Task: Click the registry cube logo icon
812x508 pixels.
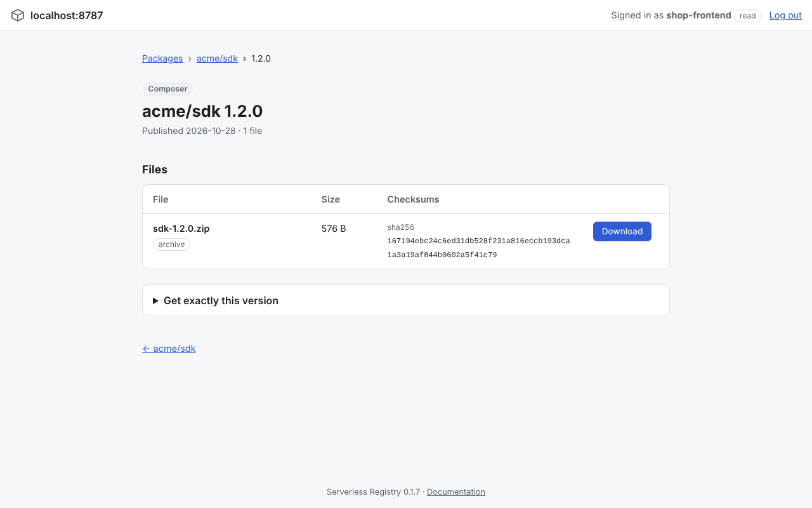Action: pos(18,15)
